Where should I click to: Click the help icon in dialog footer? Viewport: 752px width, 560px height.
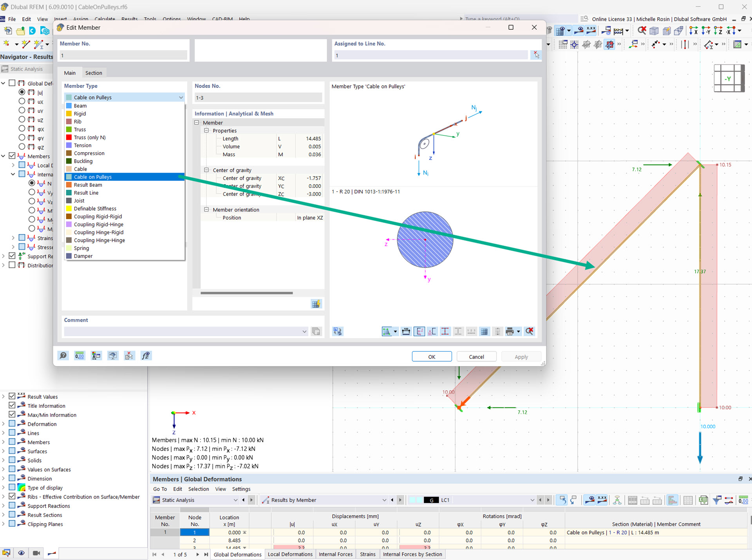63,356
